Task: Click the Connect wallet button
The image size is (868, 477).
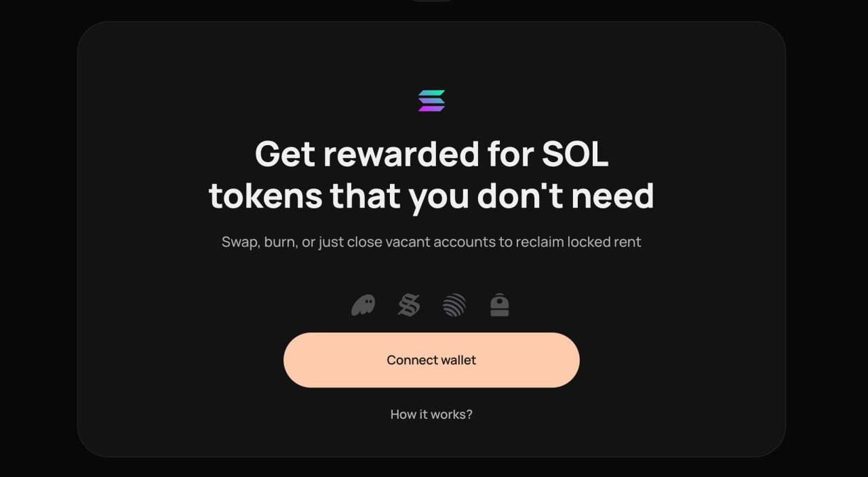Action: (431, 360)
